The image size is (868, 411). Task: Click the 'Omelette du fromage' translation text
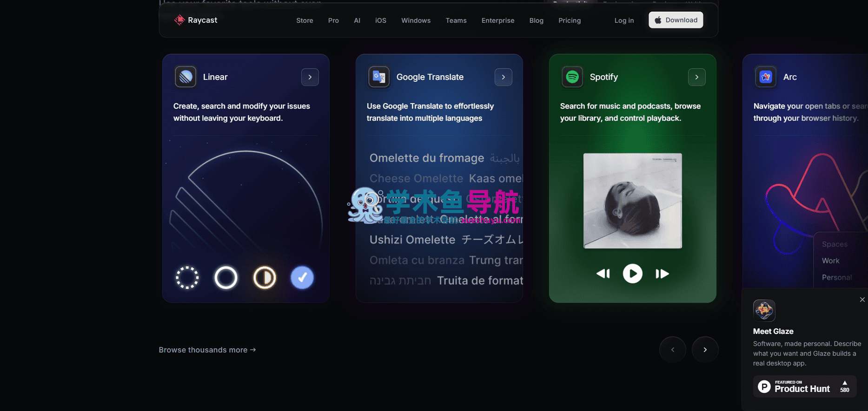click(427, 158)
